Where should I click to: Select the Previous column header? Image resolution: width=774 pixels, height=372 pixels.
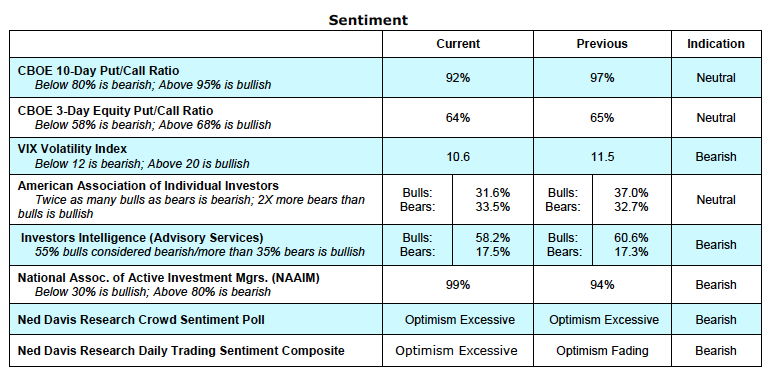click(602, 44)
